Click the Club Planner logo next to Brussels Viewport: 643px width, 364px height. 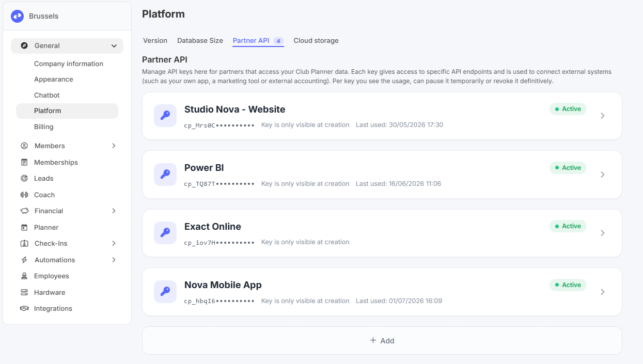(x=17, y=16)
